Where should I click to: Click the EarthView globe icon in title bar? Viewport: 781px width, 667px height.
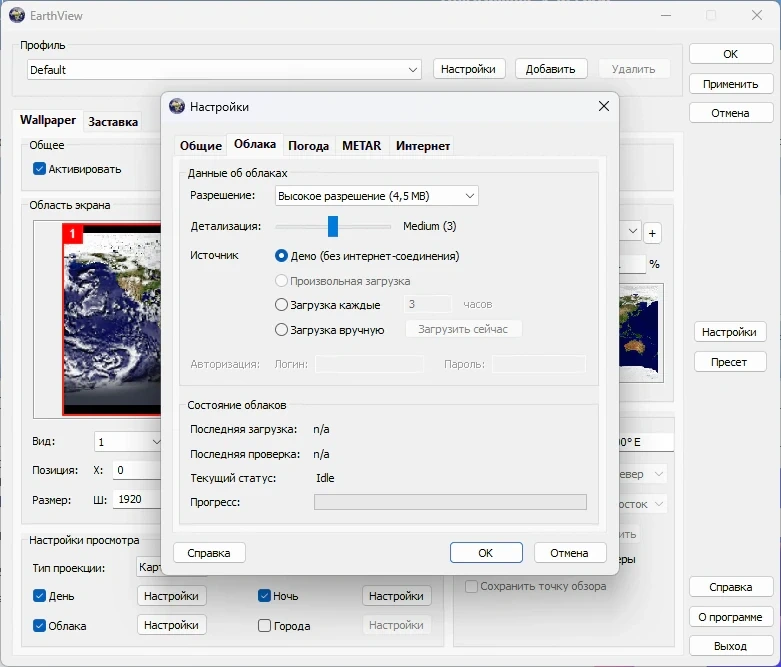(17, 15)
